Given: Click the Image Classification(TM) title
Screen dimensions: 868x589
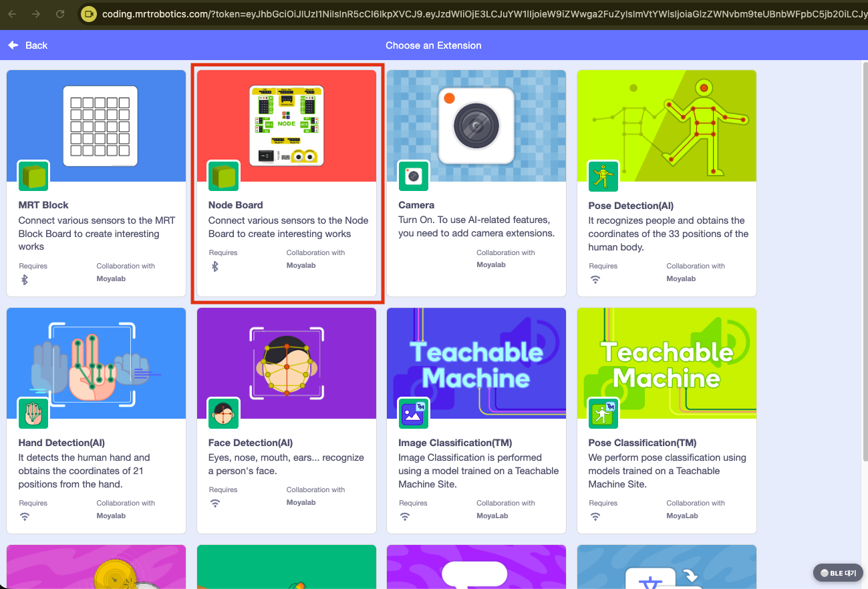Looking at the screenshot, I should tap(455, 443).
